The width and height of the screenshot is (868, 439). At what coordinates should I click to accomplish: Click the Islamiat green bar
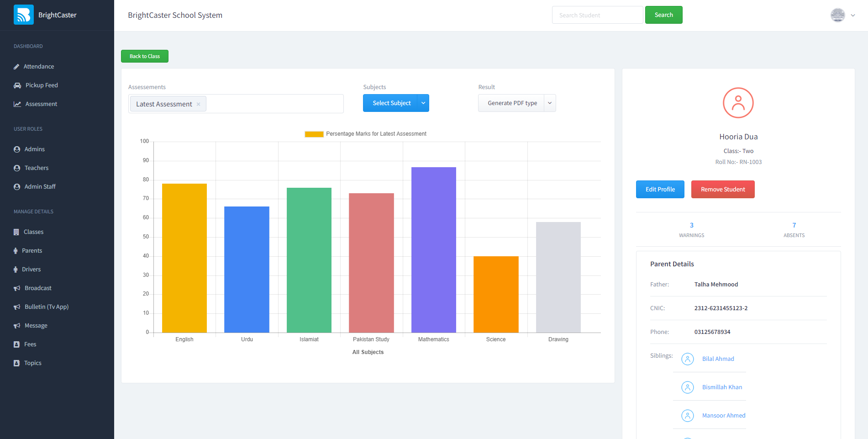click(x=309, y=260)
